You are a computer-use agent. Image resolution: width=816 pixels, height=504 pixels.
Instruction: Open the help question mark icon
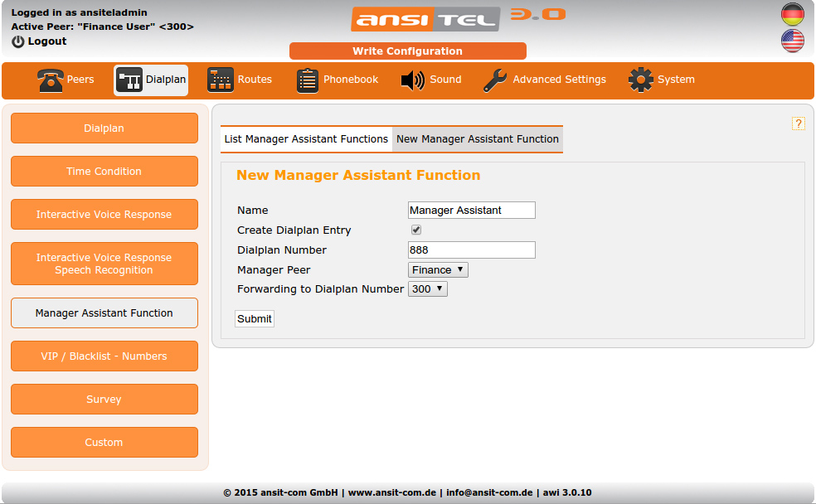(798, 122)
